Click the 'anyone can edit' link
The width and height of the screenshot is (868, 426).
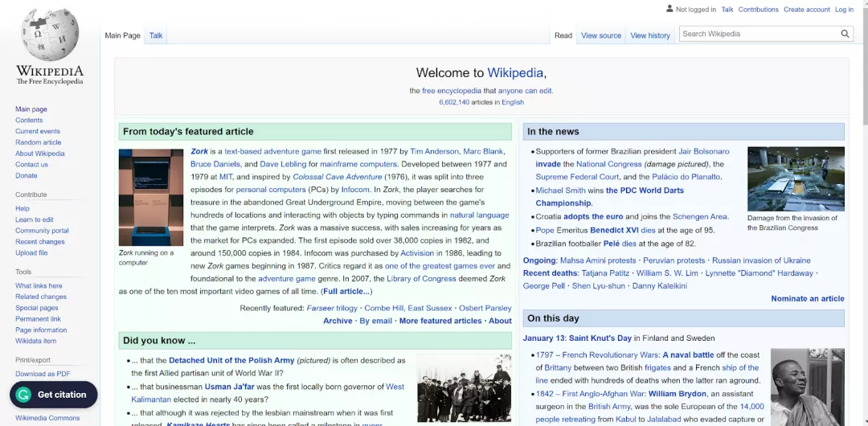click(x=524, y=91)
